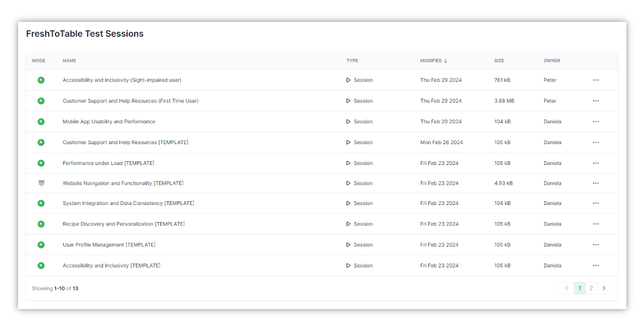The height and width of the screenshot is (331, 644).
Task: Click the green lightning mode icon on Accessibility (Sight-impaired user)
Action: (x=41, y=80)
